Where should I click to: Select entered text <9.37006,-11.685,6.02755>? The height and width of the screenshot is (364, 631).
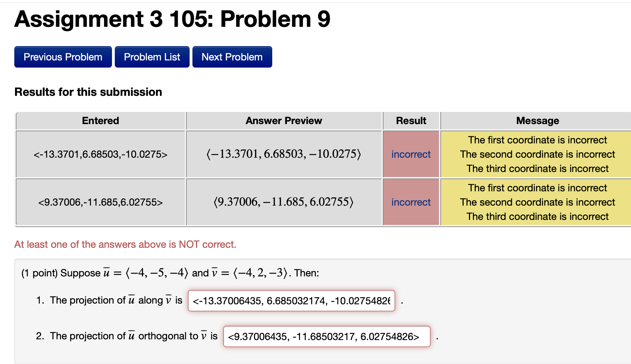(101, 202)
